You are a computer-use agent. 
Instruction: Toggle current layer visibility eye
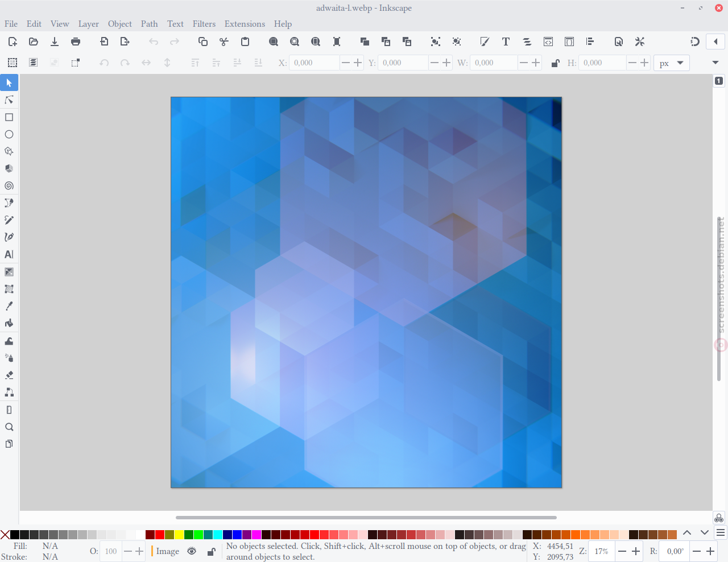[x=192, y=551]
